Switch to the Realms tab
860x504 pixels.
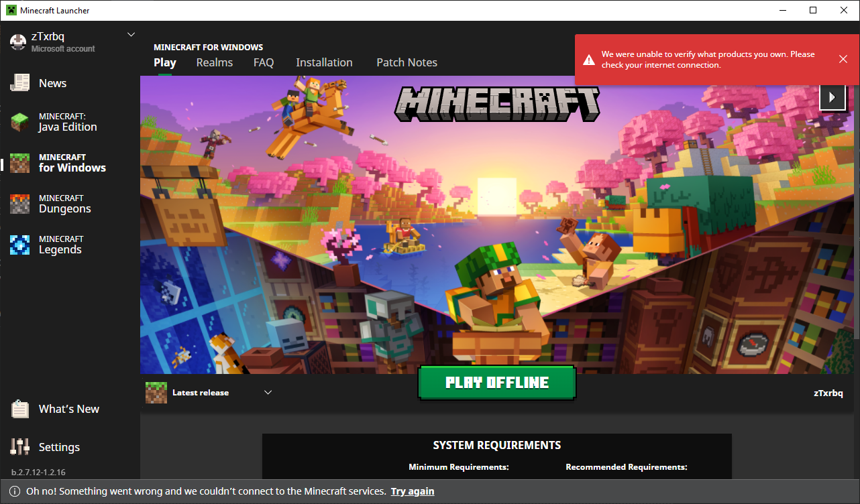[214, 62]
